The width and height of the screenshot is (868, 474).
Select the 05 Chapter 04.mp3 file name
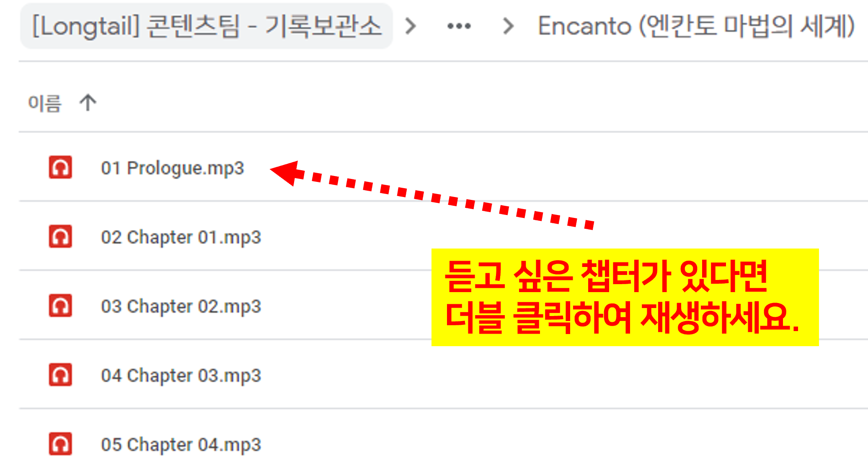(181, 445)
